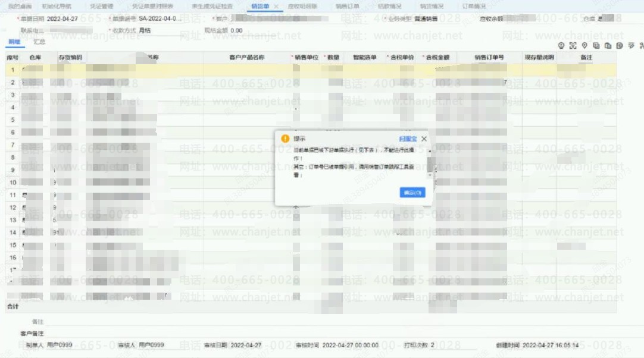Click the location pin icon in table toolbar
The image size is (644, 358).
tap(584, 46)
